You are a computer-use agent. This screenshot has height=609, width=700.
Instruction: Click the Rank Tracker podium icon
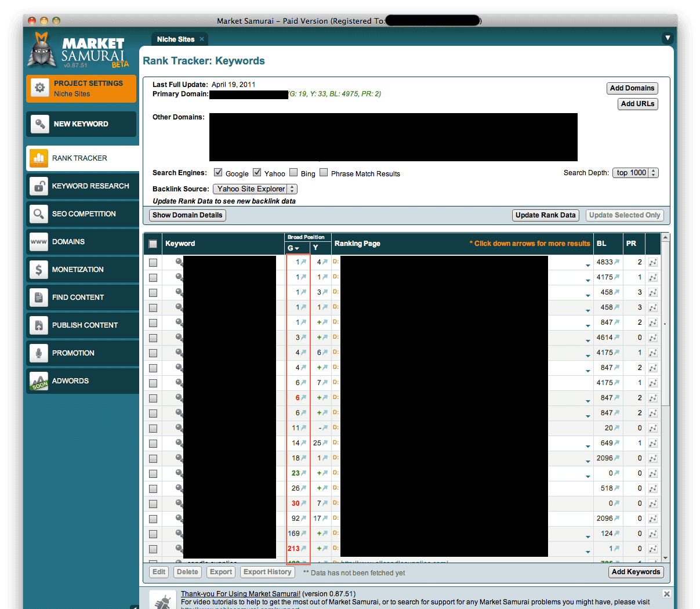point(39,158)
